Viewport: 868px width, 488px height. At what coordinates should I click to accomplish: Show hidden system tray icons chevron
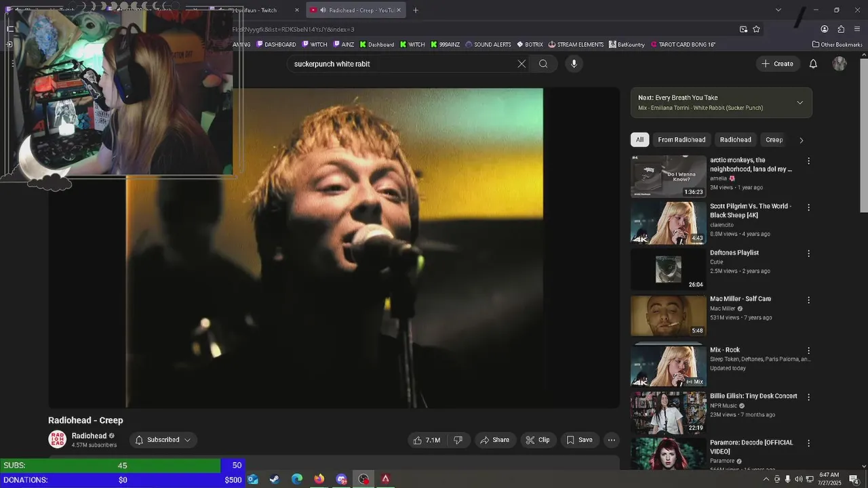766,479
